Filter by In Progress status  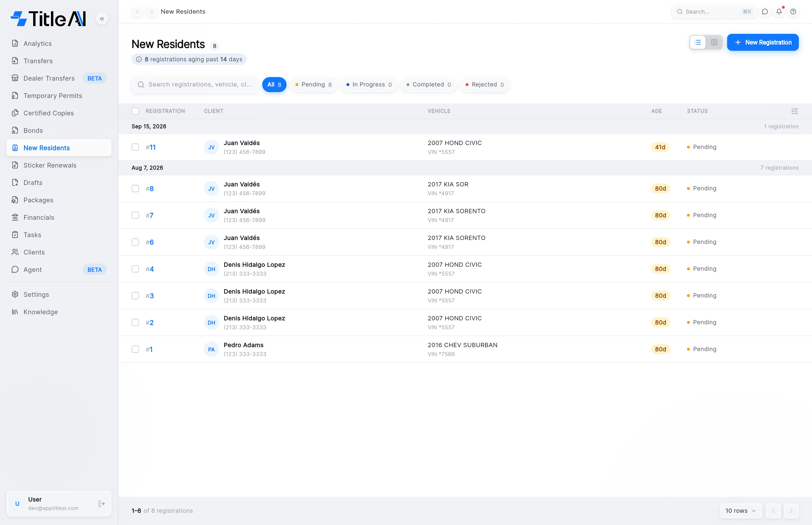point(369,85)
